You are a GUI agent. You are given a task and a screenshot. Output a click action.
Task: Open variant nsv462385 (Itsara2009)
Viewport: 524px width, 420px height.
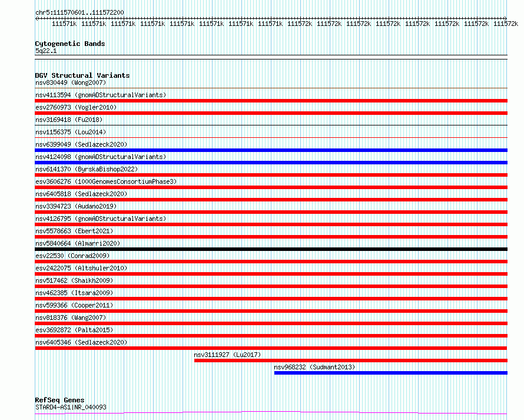pos(74,293)
